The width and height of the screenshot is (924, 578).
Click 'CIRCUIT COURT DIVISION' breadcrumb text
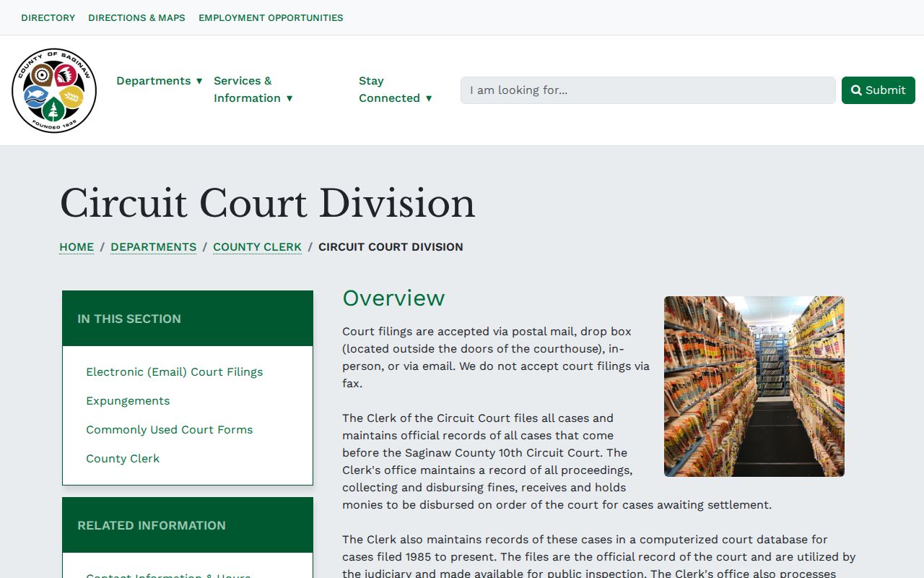coord(391,247)
